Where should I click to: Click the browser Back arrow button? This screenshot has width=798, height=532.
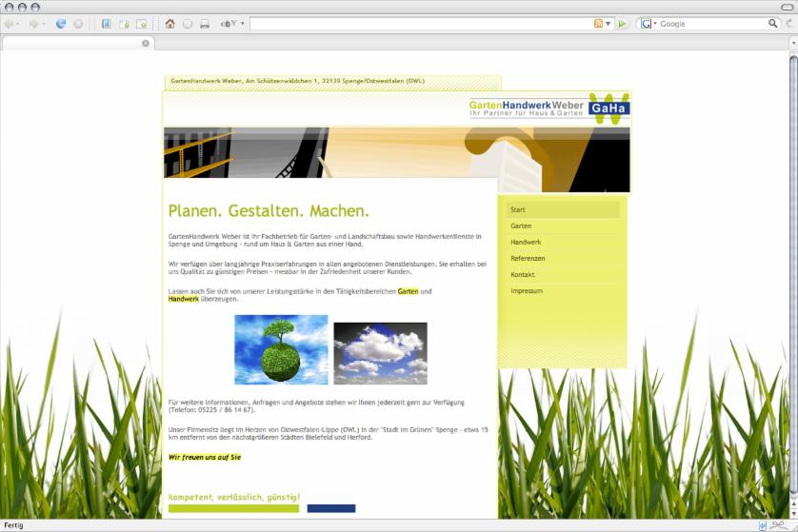point(10,24)
